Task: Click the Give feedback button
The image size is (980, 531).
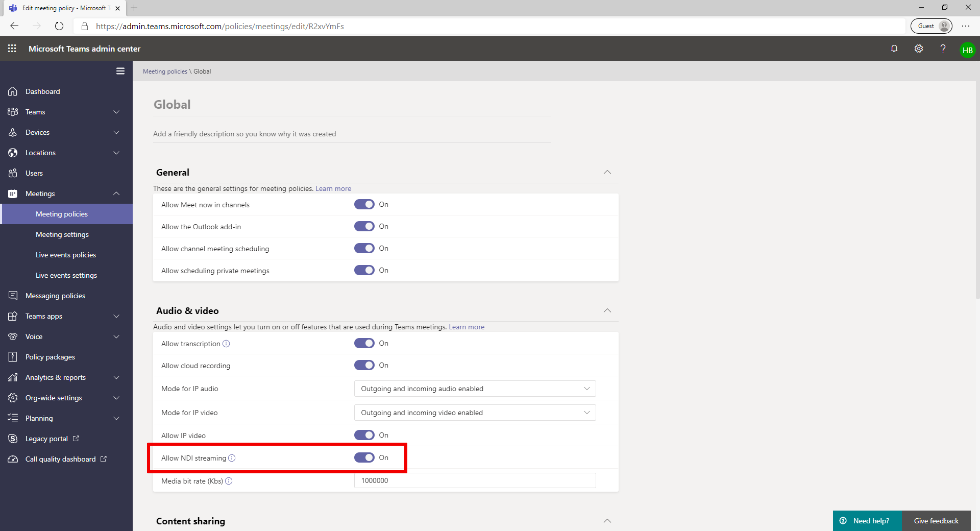Action: [936, 521]
